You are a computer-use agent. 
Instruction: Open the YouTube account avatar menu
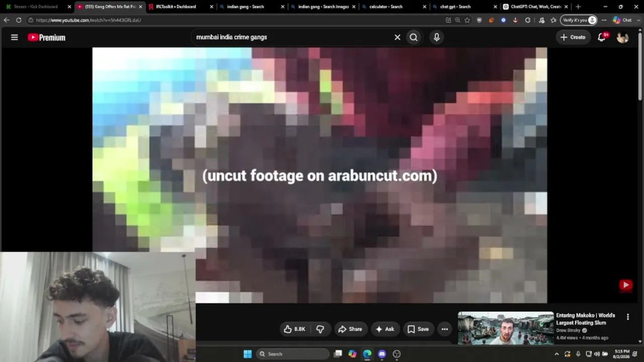pyautogui.click(x=623, y=37)
